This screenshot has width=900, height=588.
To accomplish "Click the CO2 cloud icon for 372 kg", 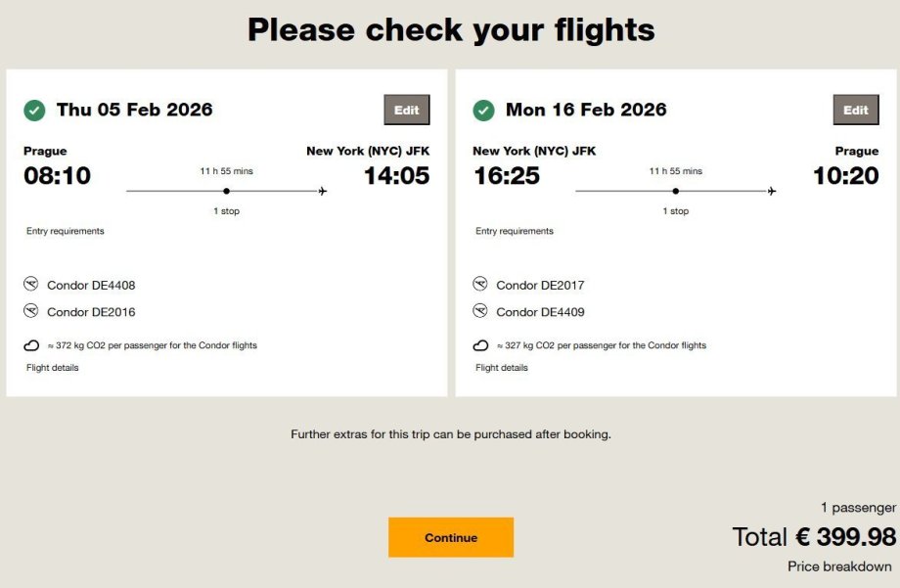I will pyautogui.click(x=31, y=345).
